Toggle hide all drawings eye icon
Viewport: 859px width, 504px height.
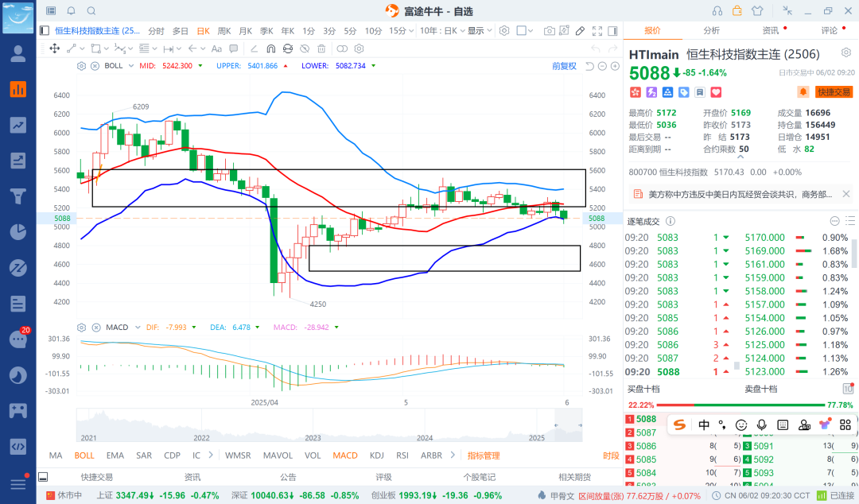click(x=305, y=48)
